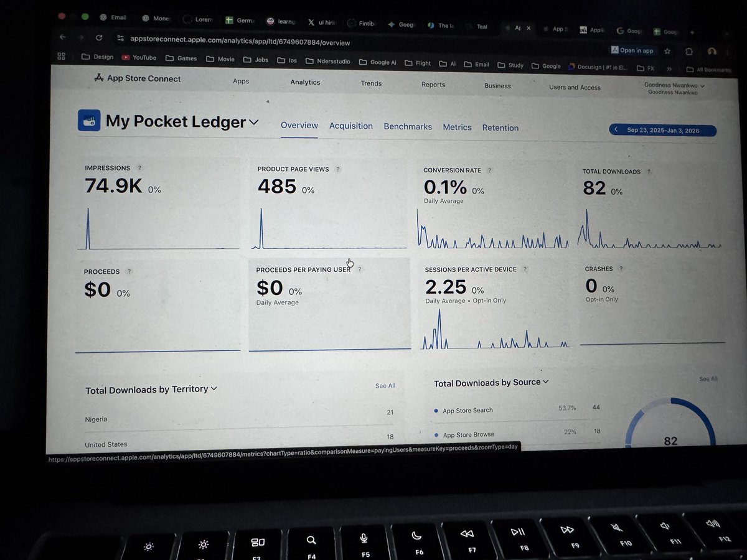Switch to the Acquisition tab

click(351, 126)
